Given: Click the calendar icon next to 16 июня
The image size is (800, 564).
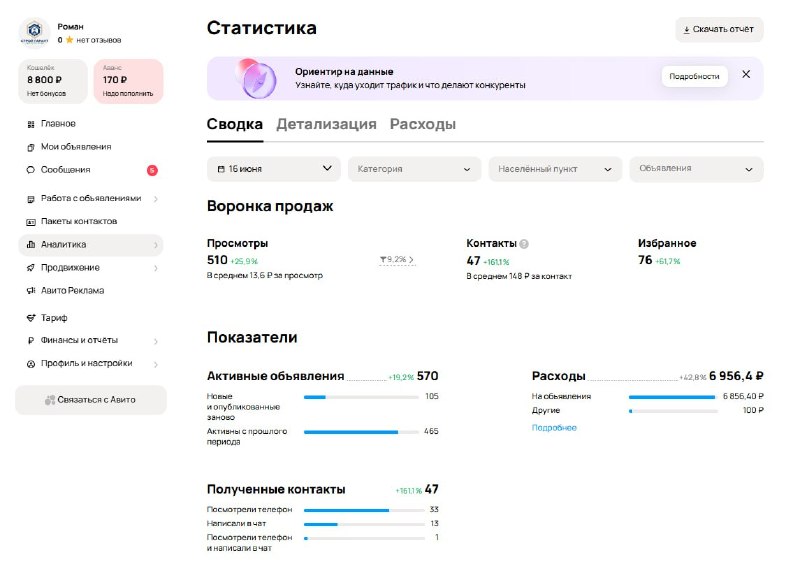Looking at the screenshot, I should (221, 169).
